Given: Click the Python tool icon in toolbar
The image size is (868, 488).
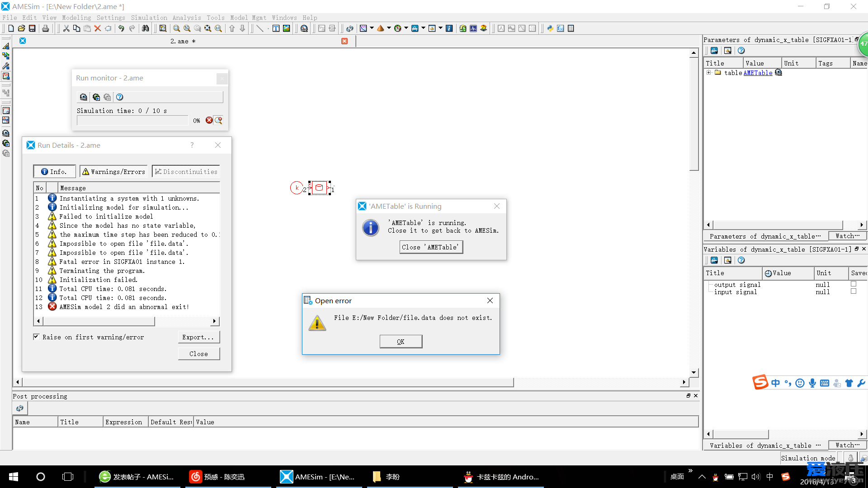Looking at the screenshot, I should 550,28.
